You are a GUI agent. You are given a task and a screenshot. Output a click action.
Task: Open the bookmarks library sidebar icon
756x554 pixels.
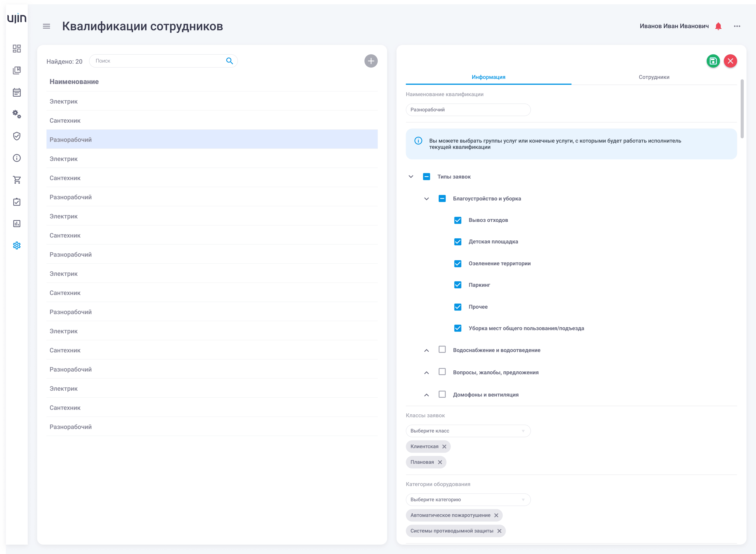click(x=17, y=70)
